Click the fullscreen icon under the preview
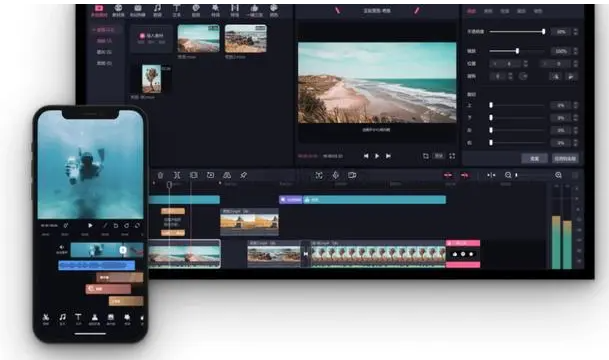Image resolution: width=609 pixels, height=360 pixels. click(x=452, y=156)
